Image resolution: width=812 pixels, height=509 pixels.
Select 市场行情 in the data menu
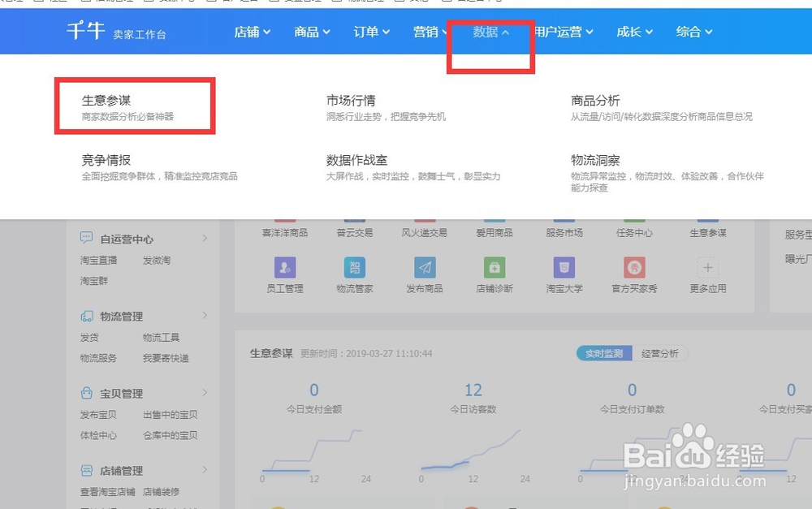[x=351, y=101]
